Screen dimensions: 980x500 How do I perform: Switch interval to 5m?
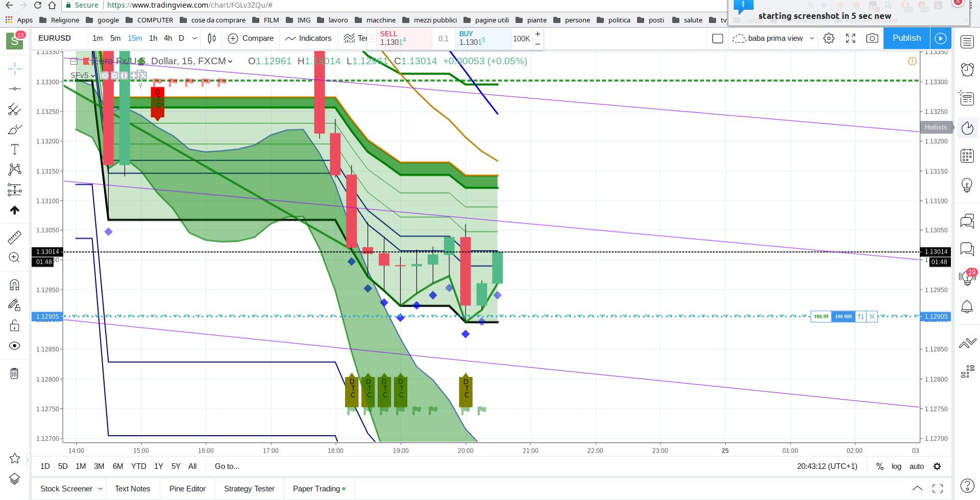point(115,38)
